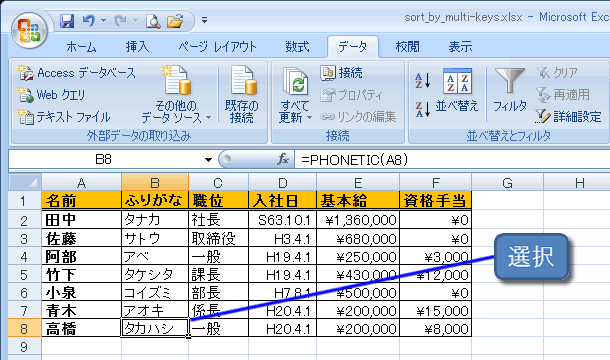Click the fx insert function button
The height and width of the screenshot is (360, 610).
(283, 159)
